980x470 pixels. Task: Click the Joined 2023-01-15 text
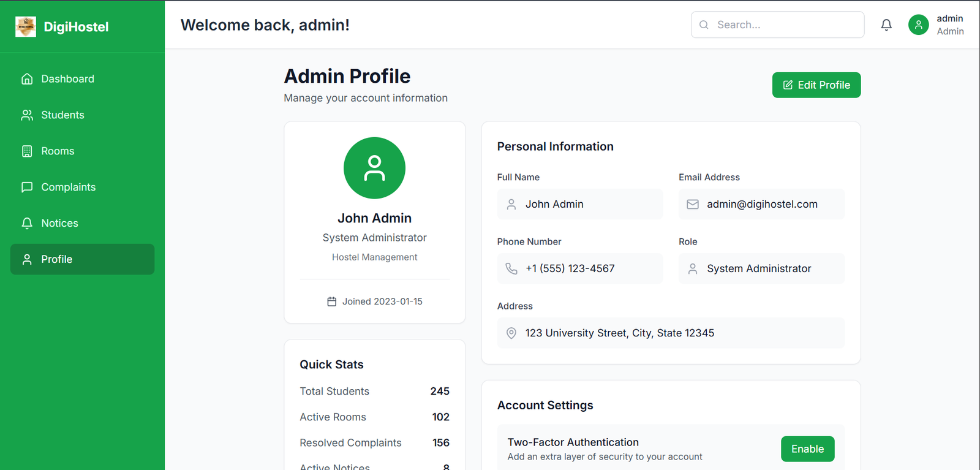click(382, 301)
